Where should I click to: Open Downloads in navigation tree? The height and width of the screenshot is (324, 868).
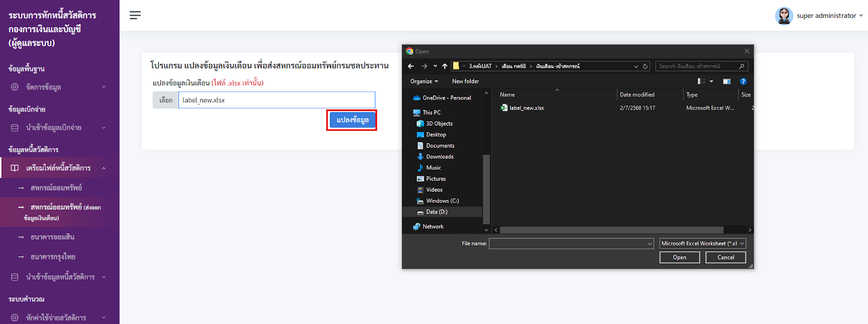tap(439, 157)
